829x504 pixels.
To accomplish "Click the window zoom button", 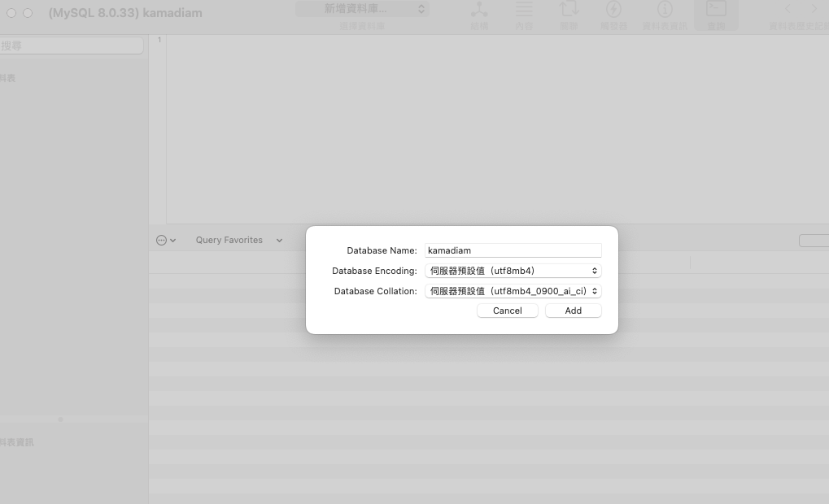I will pos(28,13).
